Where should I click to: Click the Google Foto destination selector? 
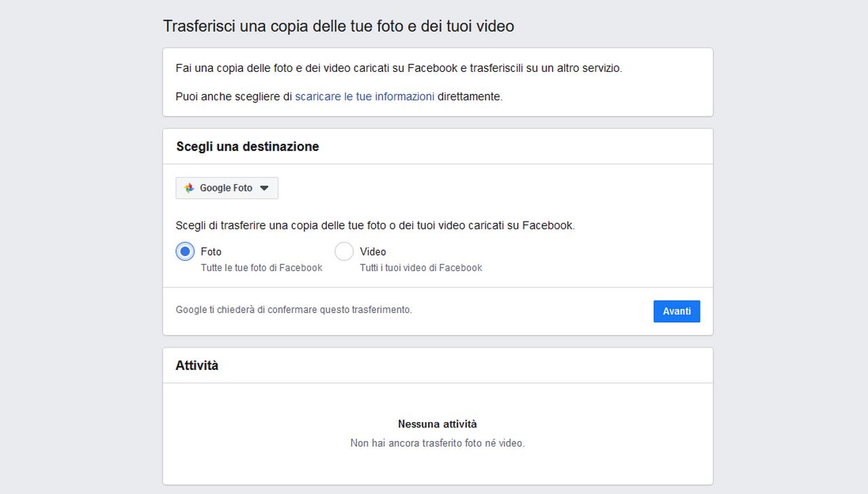tap(226, 188)
